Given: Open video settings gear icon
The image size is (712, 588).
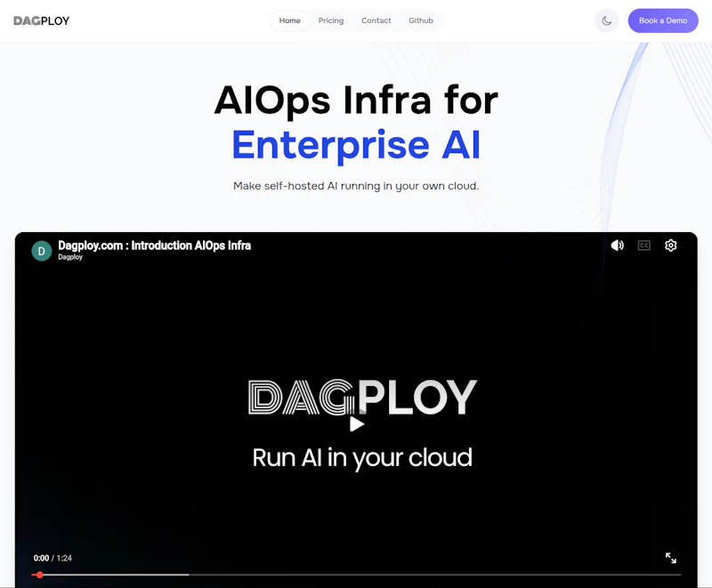Looking at the screenshot, I should (671, 246).
